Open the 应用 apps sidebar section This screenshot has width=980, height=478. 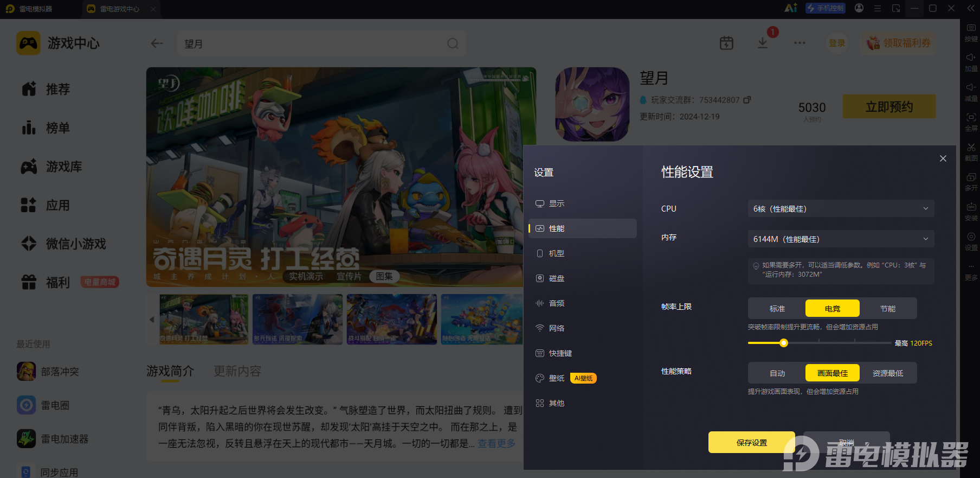tap(46, 206)
